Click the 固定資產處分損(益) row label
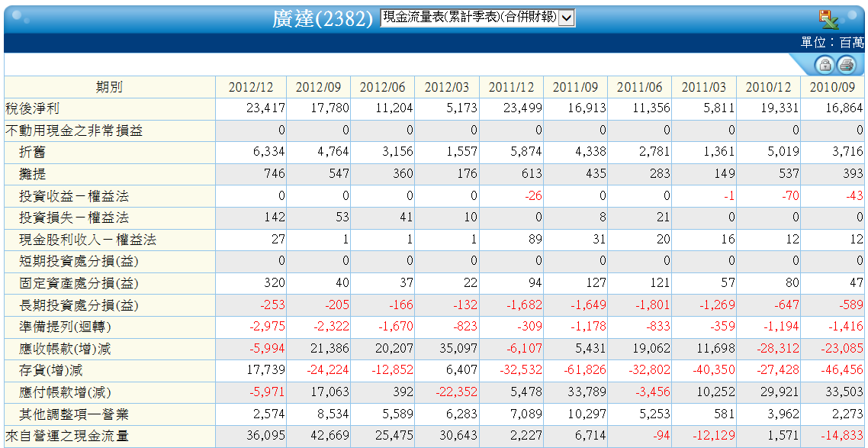Screen dimensions: 868x448 [79, 283]
